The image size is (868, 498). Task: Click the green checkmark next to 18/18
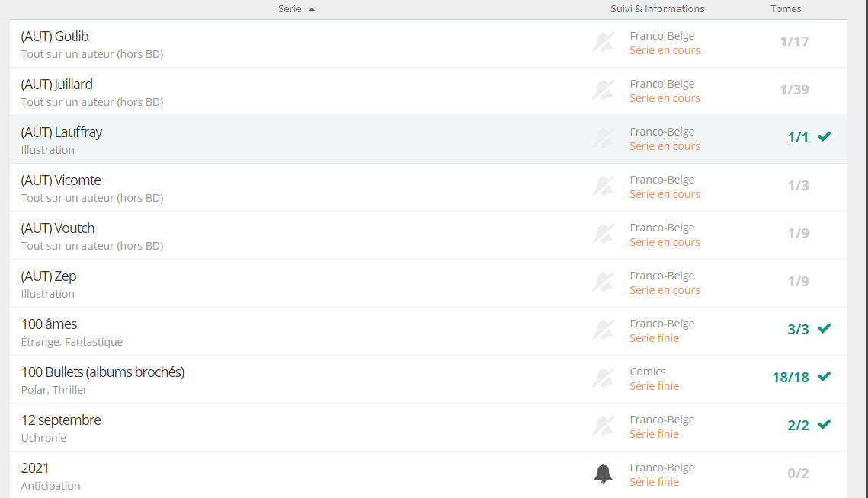[824, 377]
